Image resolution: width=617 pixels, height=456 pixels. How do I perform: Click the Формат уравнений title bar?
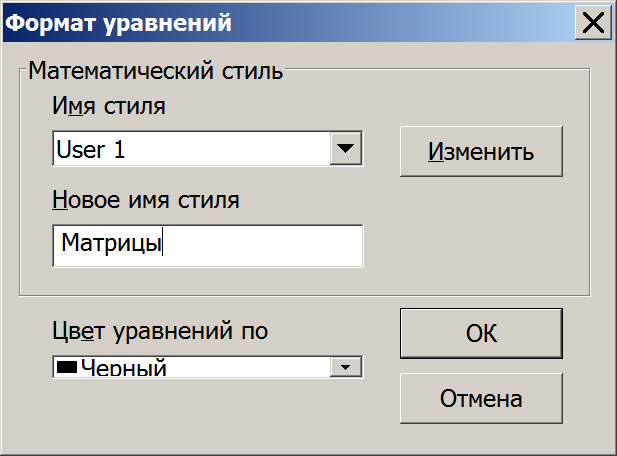[287, 22]
